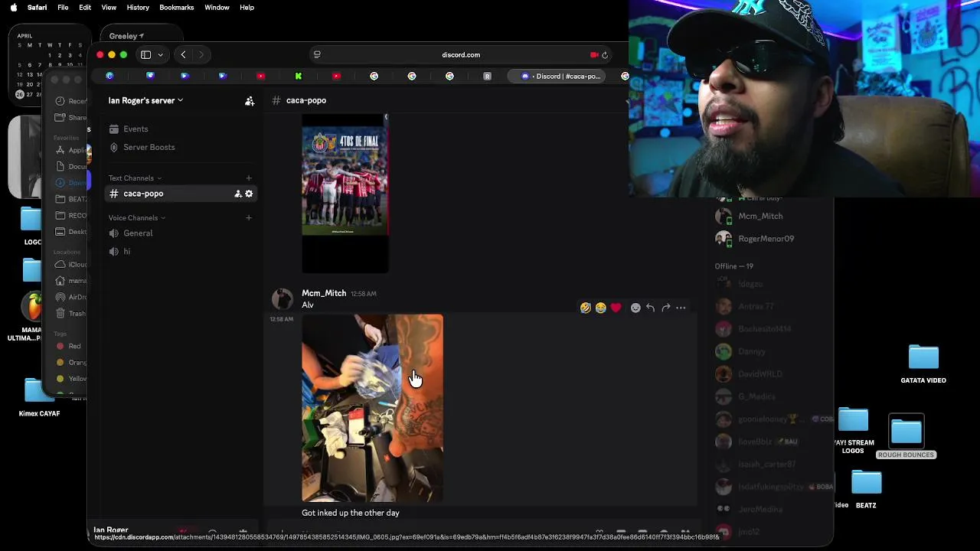
Task: Join the hi voice channel
Action: pos(126,252)
